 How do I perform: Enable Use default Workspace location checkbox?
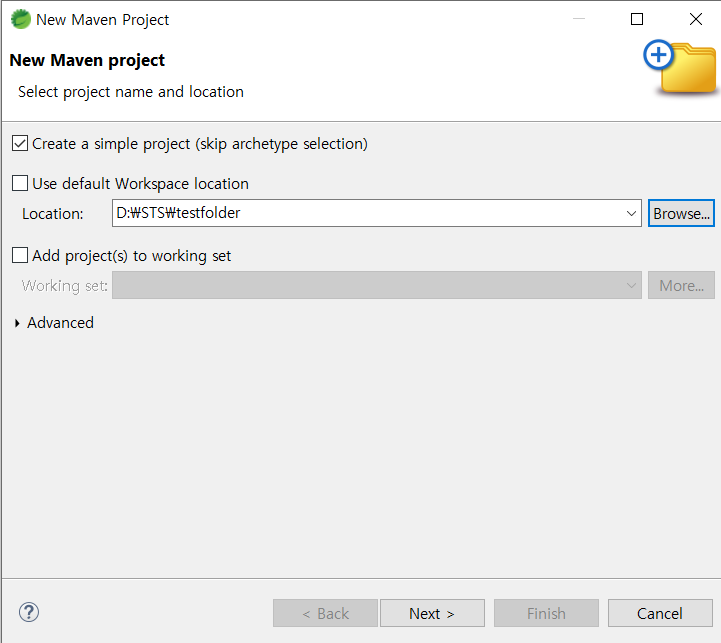click(20, 183)
